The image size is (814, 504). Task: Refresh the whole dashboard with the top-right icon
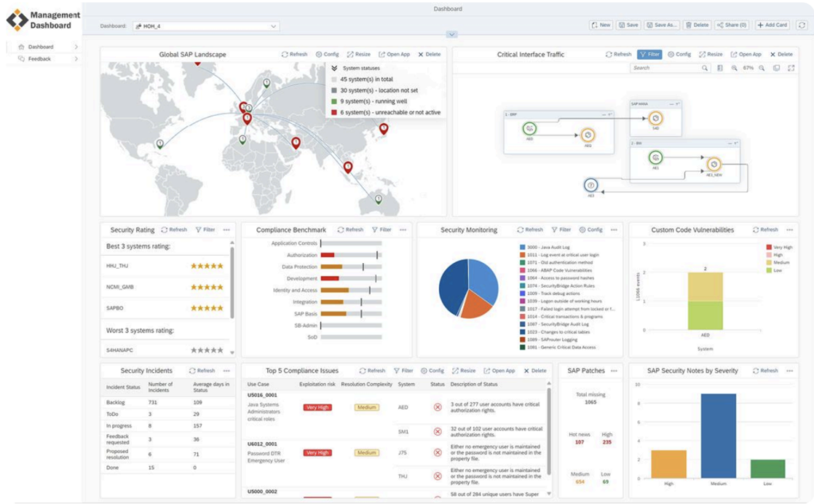click(802, 25)
